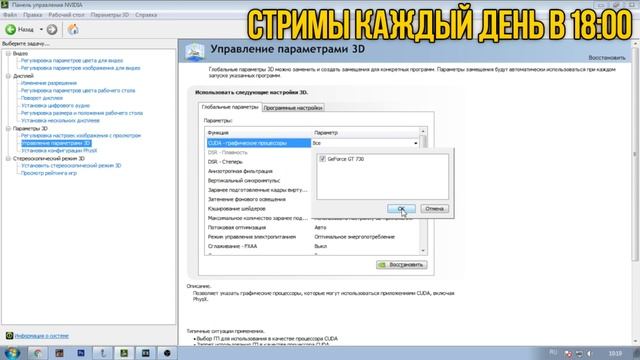Collapse the Видео tree node

[x=8, y=53]
